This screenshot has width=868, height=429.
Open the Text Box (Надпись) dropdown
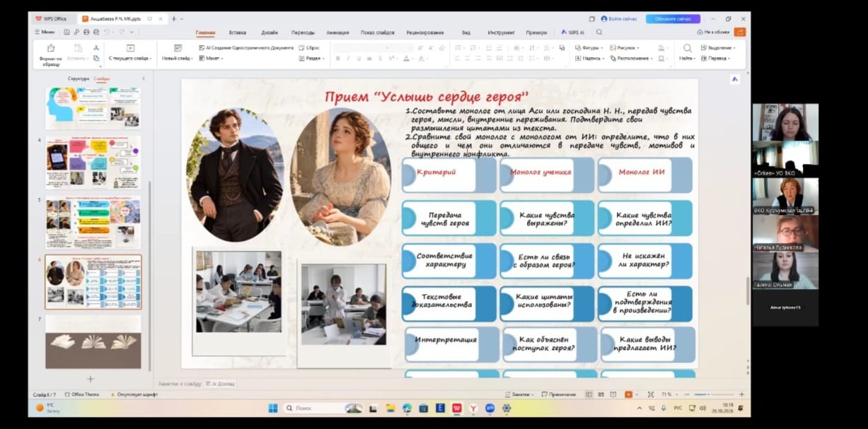coord(590,58)
